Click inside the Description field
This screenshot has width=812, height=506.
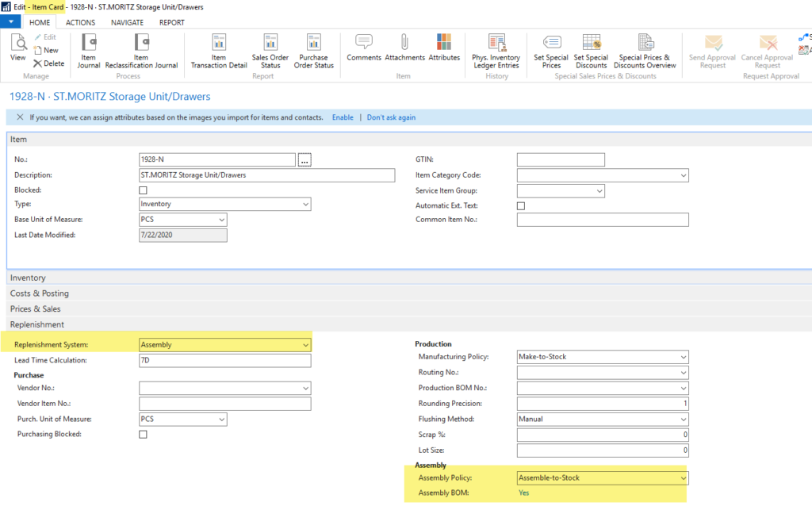[x=262, y=174]
